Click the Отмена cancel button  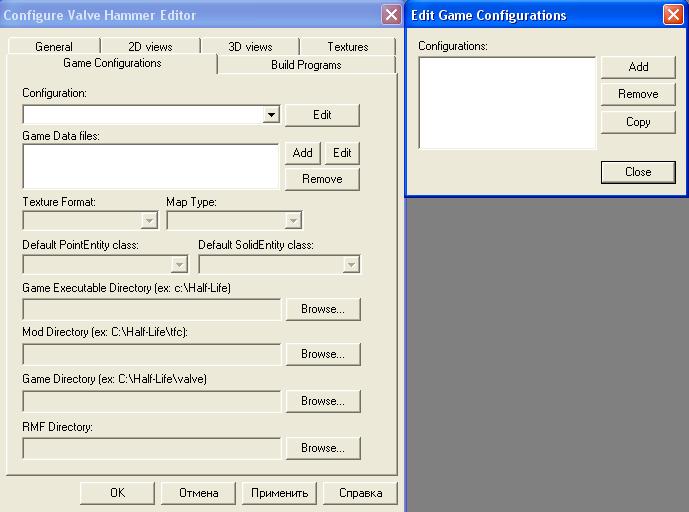[x=198, y=493]
